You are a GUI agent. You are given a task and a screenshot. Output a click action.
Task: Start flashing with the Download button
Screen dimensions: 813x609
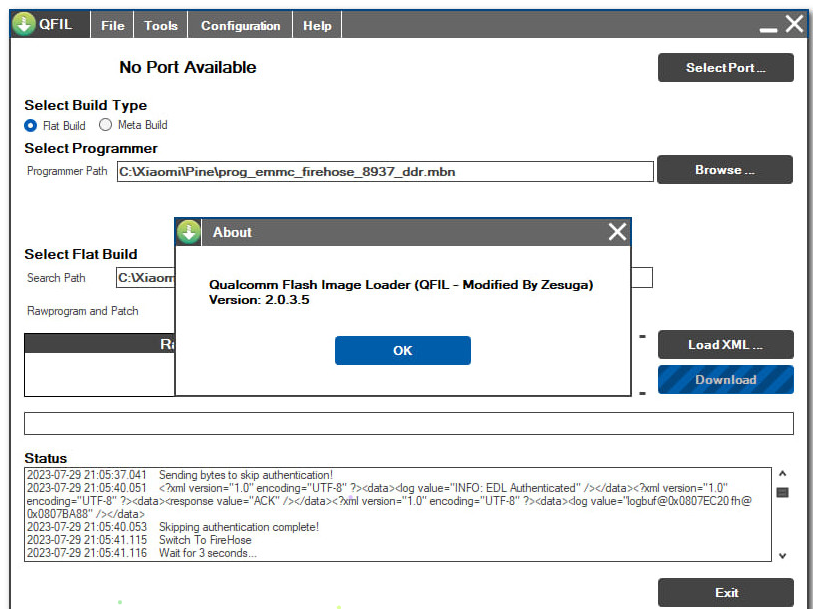pyautogui.click(x=725, y=380)
